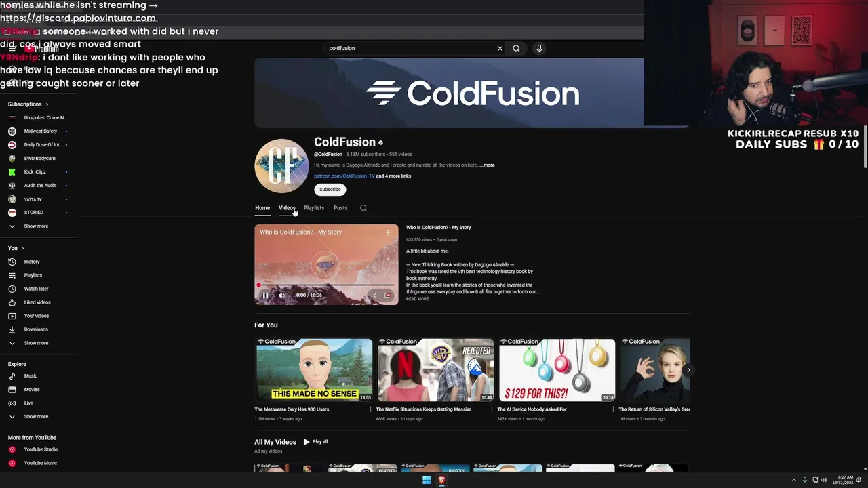Screen dimensions: 868x488
Task: Open the Return of Silicon Valley video thumbnail
Action: tap(654, 370)
